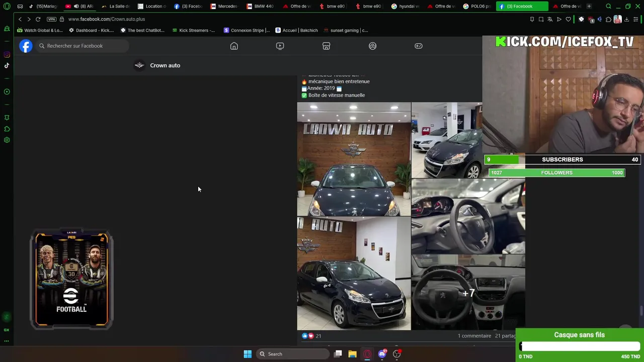Open GX Corner gamepad icon in tab bar
644x362 pixels.
(x=20, y=7)
